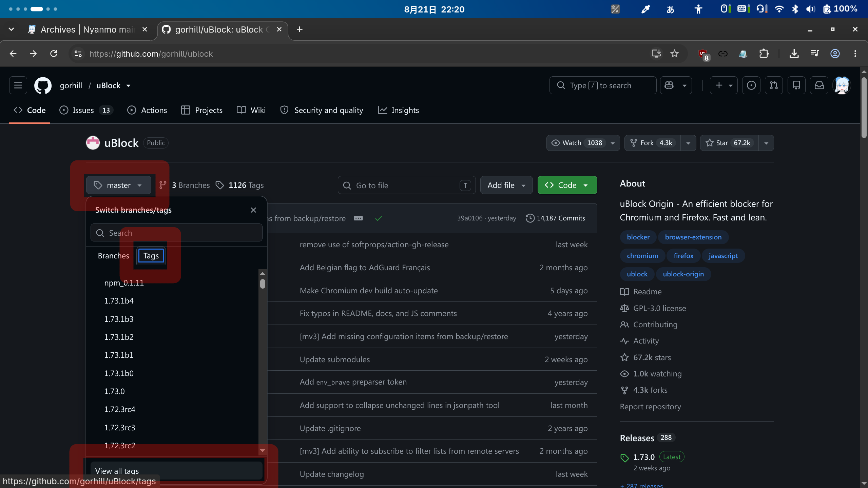
Task: Click the tag list scrollbar thumb
Action: pos(263,284)
